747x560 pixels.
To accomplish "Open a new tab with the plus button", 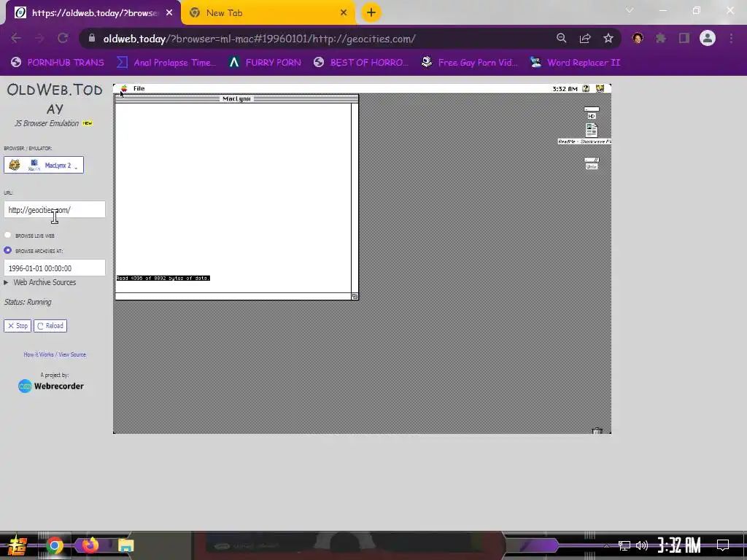I will pos(371,13).
